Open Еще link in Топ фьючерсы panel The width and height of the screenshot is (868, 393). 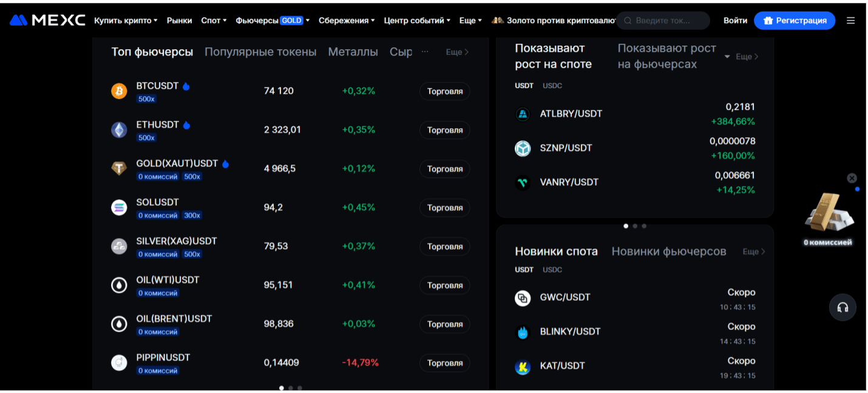click(x=457, y=52)
